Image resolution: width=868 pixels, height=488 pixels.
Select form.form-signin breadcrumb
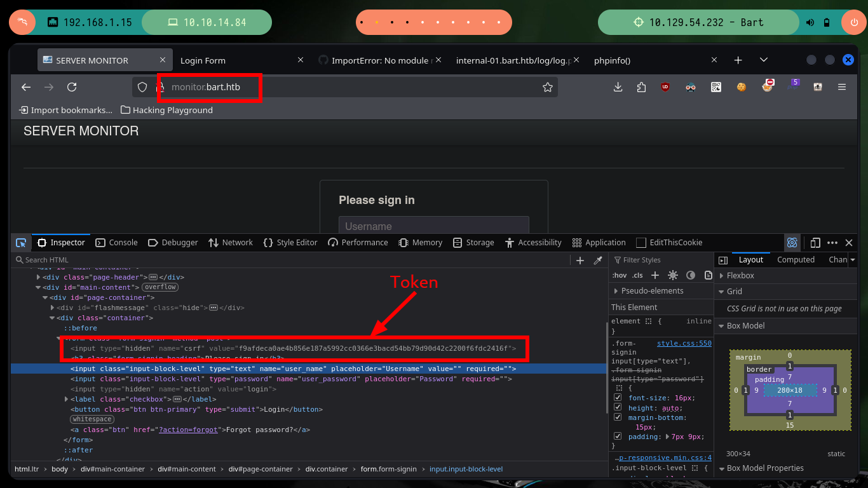point(389,469)
